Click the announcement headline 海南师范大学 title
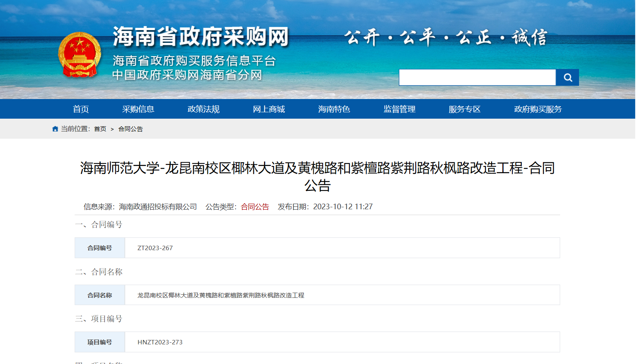 (317, 176)
